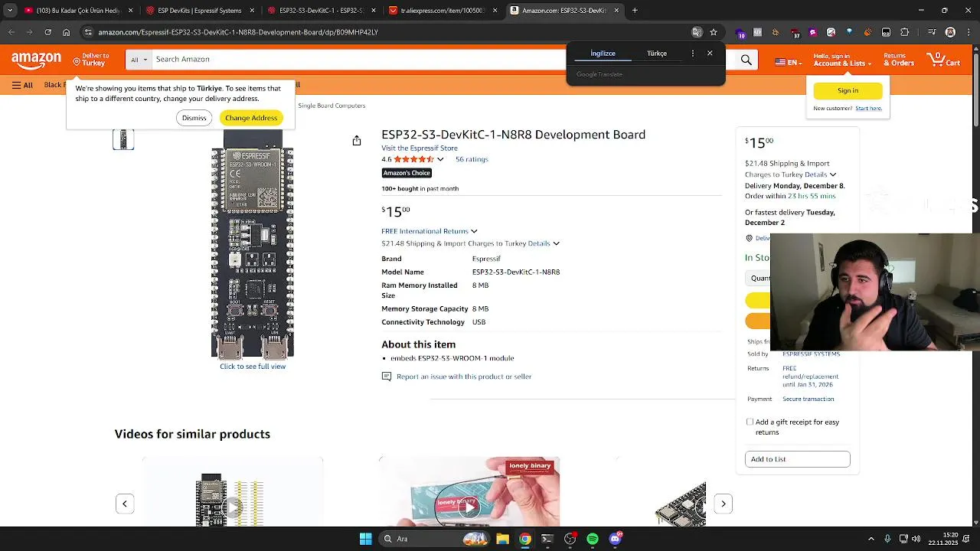
Task: Click the Amazon logo
Action: click(36, 60)
